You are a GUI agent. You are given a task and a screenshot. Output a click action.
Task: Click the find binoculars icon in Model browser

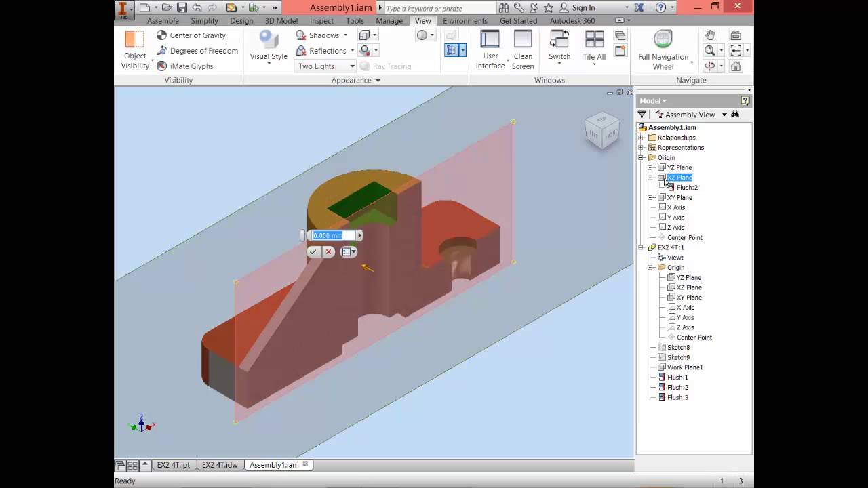pos(735,115)
